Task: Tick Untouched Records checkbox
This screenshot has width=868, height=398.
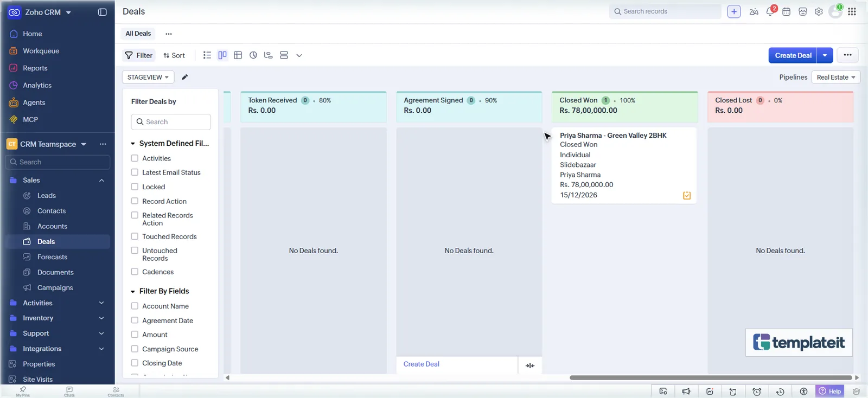Action: click(135, 251)
